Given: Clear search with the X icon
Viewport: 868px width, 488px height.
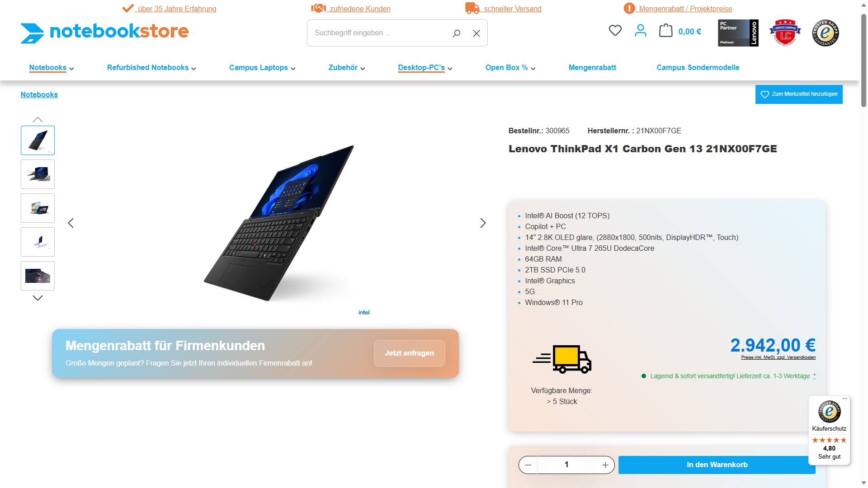Looking at the screenshot, I should coord(476,33).
